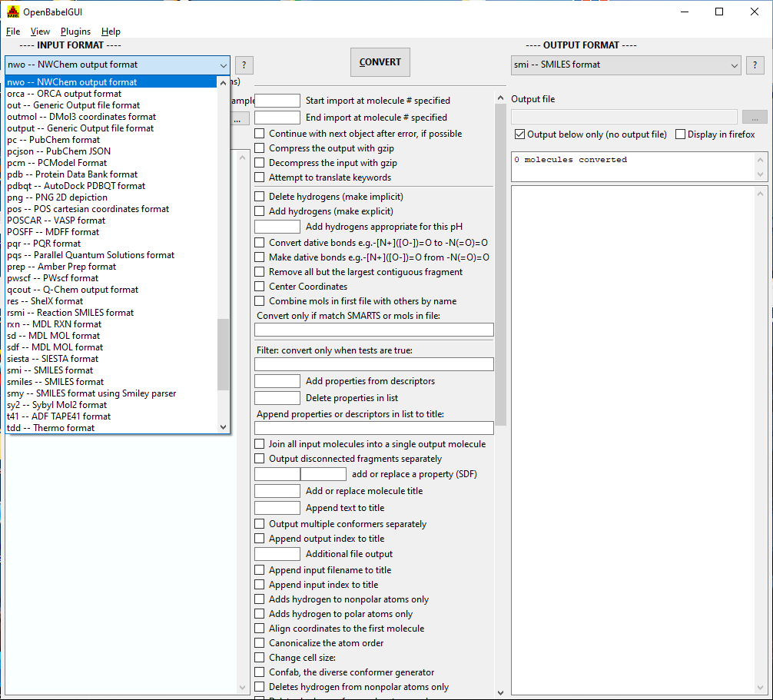773x700 pixels.
Task: Open the Help menu
Action: click(x=111, y=32)
